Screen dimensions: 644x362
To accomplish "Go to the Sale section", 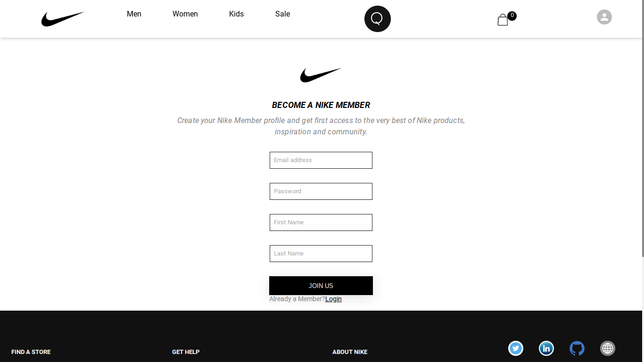I will (283, 14).
